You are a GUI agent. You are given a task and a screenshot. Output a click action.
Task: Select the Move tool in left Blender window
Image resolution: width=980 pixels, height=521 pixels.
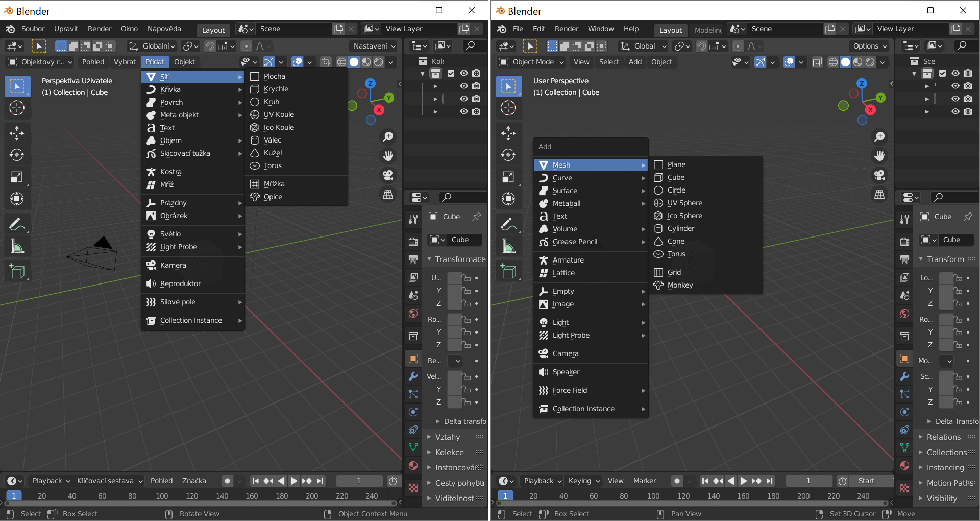pyautogui.click(x=17, y=133)
